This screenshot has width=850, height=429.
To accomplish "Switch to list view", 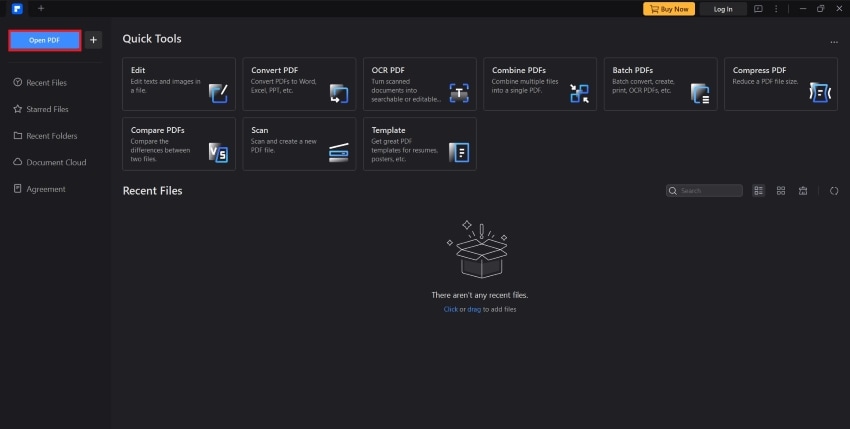I will pyautogui.click(x=758, y=190).
